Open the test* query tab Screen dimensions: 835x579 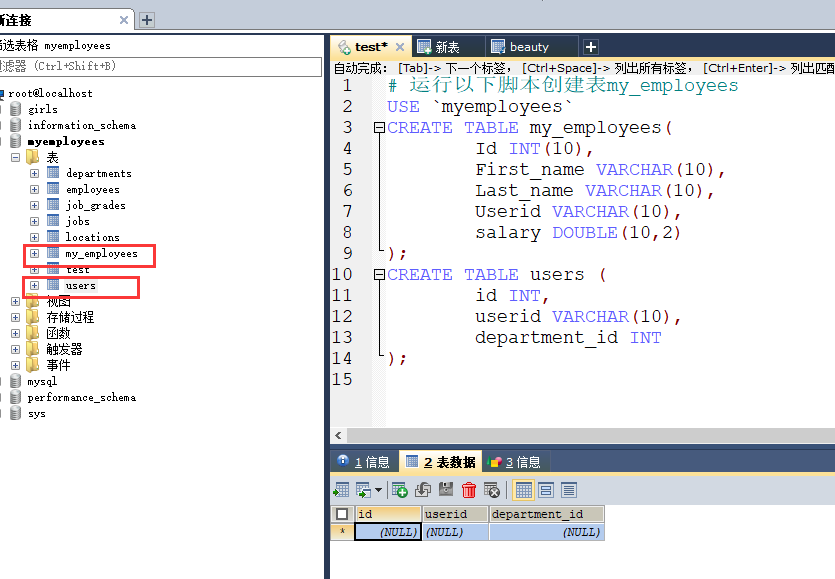pyautogui.click(x=371, y=47)
